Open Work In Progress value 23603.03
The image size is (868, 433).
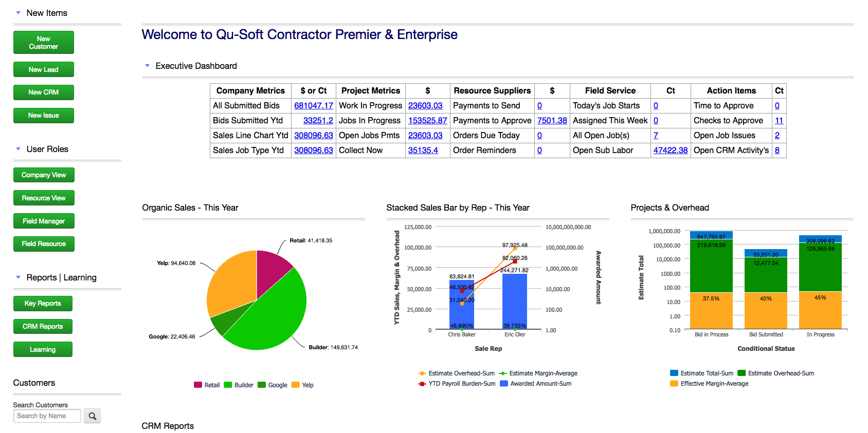(425, 105)
